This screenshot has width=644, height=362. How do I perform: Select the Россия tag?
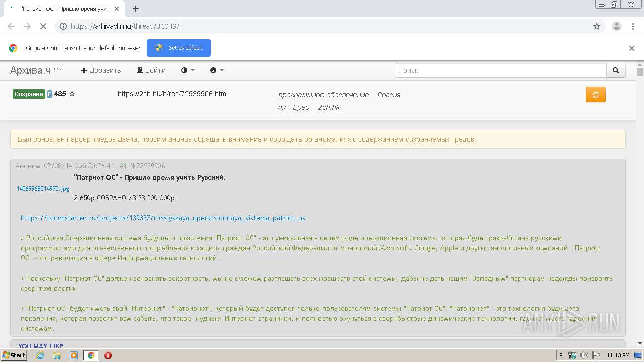click(389, 95)
